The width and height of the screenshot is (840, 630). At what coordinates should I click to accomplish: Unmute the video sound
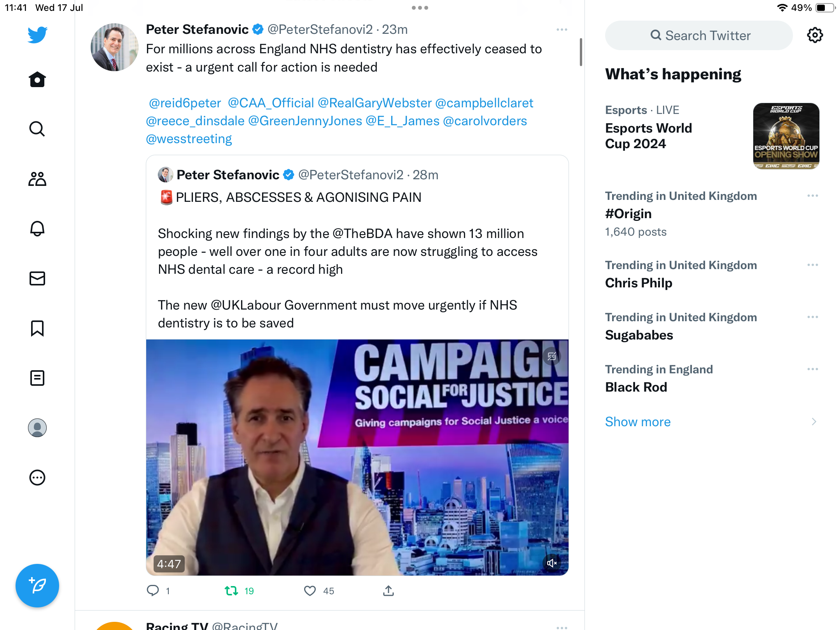coord(552,563)
